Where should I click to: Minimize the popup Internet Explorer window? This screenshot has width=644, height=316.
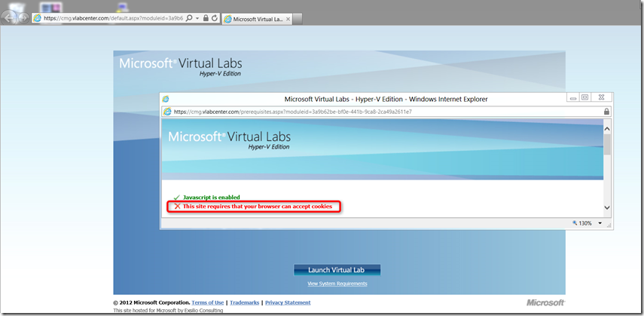pos(572,97)
